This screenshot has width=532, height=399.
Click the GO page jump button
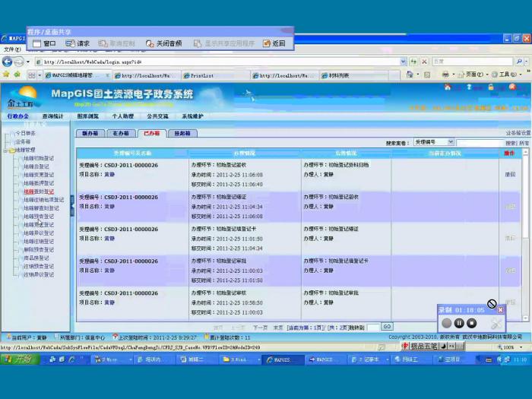pyautogui.click(x=387, y=327)
